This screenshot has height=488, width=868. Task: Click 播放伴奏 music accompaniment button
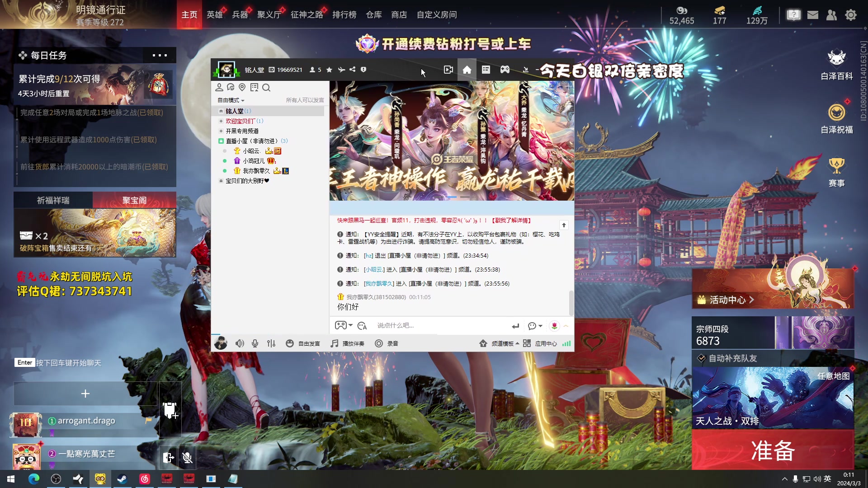347,343
